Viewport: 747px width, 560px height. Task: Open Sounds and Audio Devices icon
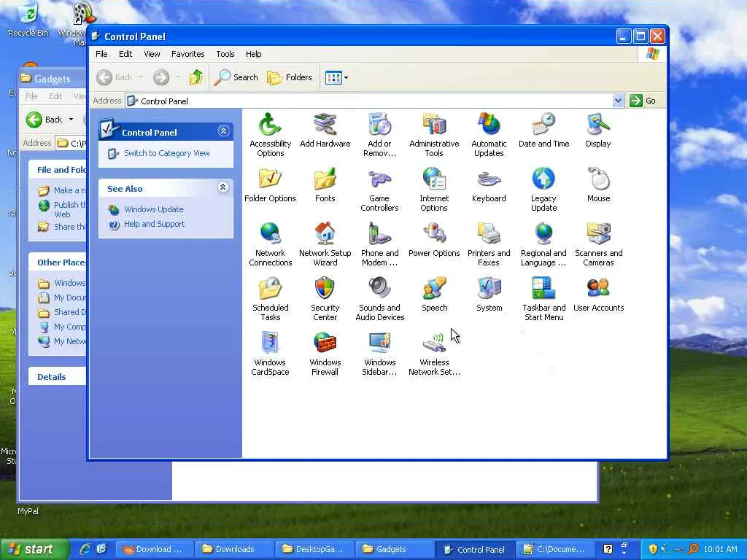coord(379,300)
